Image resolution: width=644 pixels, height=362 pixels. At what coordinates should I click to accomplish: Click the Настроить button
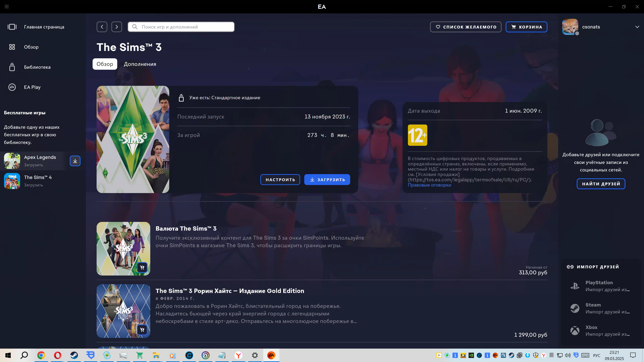click(280, 180)
